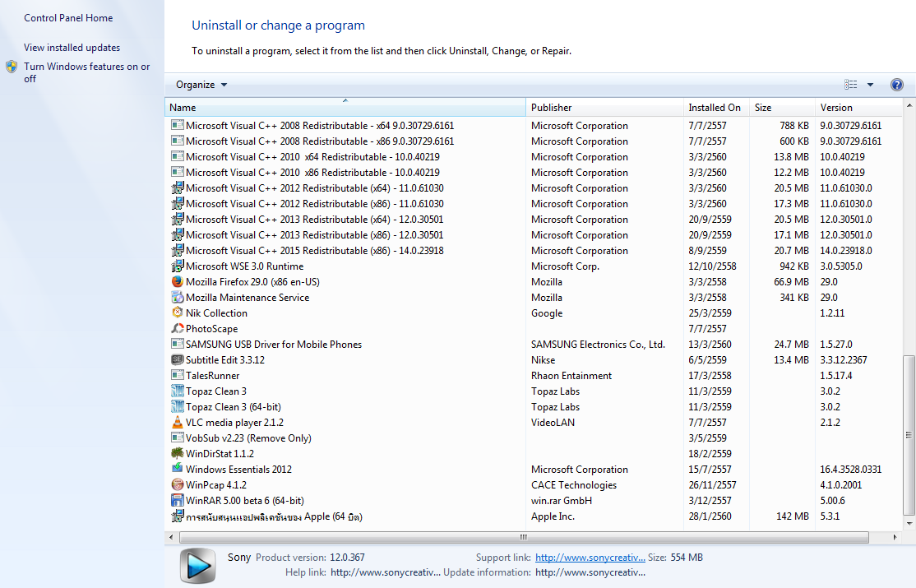Click publisher SAMSUNG Electronics Co., Ltd.
Viewport: 916px width, 588px height.
tap(598, 345)
